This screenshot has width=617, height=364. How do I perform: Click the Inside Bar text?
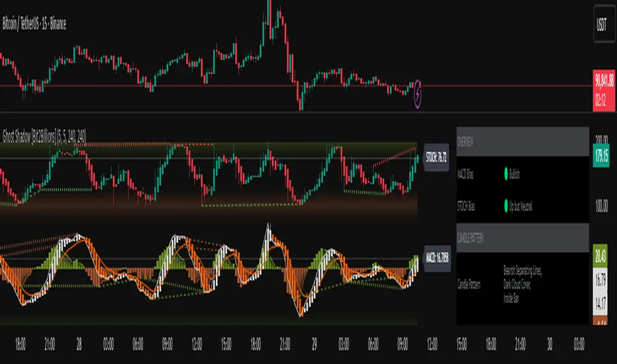[511, 298]
